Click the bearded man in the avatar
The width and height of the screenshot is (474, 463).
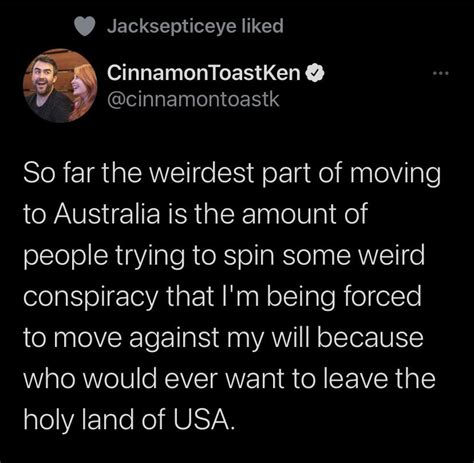(x=47, y=88)
